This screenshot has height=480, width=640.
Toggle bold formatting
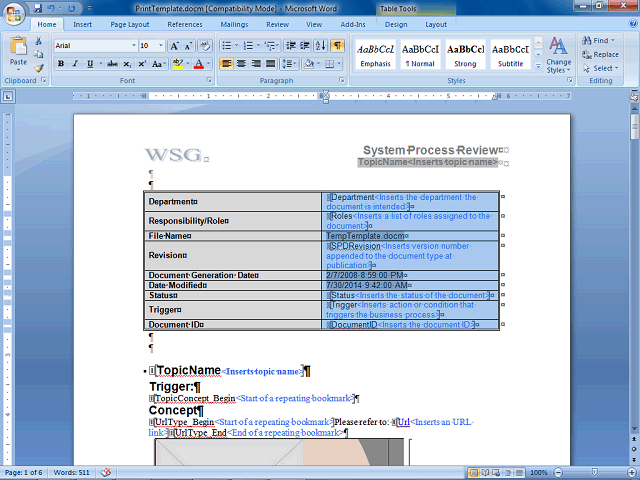coord(61,64)
